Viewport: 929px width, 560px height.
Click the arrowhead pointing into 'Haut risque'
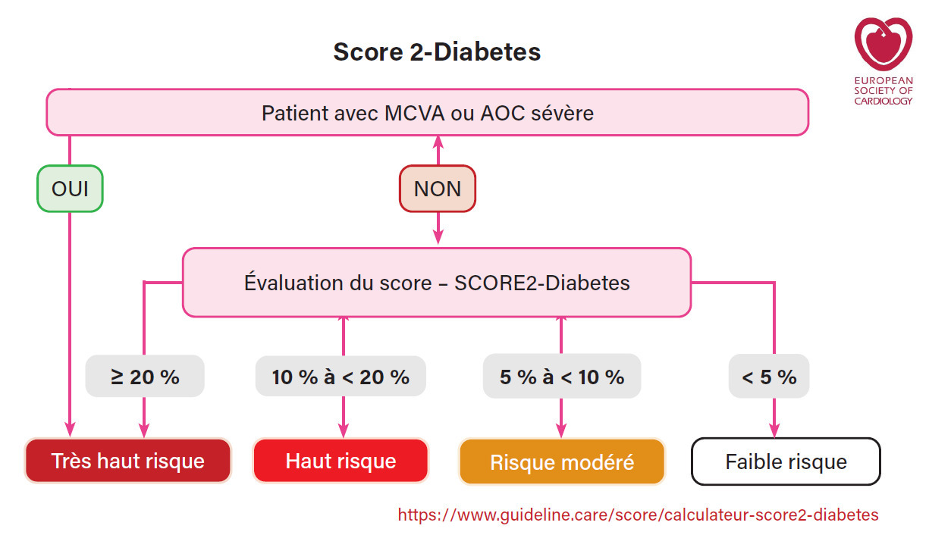343,430
